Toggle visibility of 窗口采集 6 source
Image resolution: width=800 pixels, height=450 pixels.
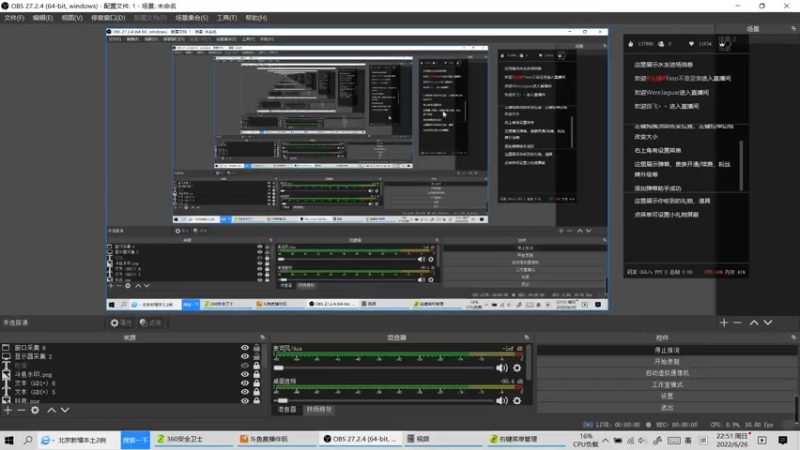[245, 347]
